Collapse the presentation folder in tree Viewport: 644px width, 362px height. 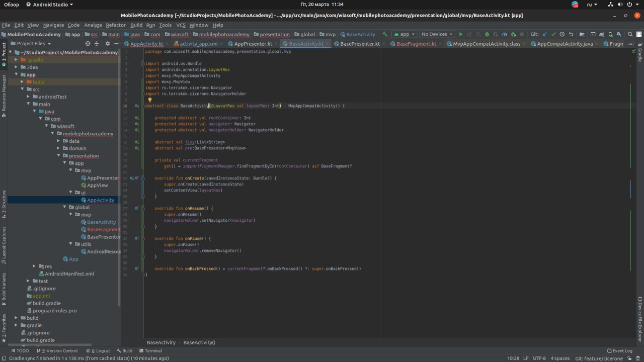[58, 156]
